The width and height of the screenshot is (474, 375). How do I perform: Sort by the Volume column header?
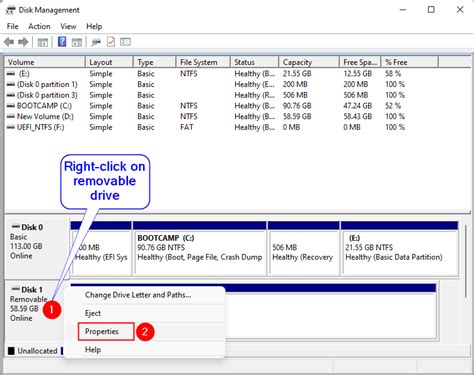[x=45, y=62]
